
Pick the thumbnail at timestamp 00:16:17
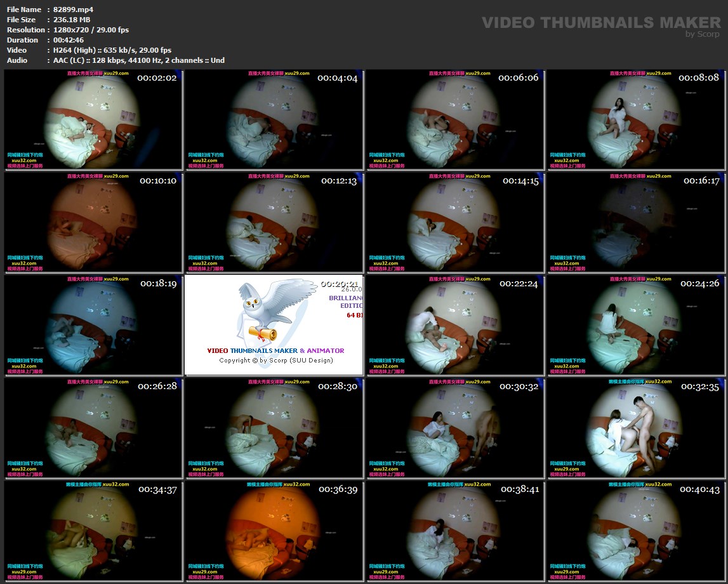[x=636, y=222]
